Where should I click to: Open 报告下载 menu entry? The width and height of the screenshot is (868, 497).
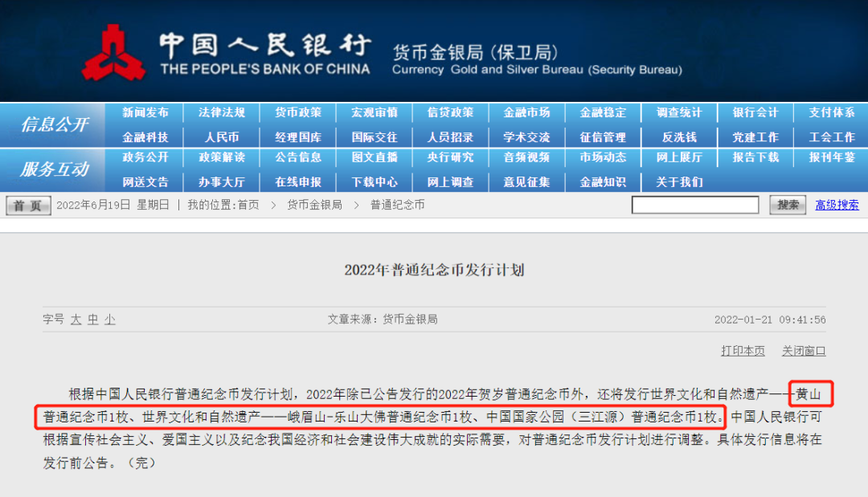tap(755, 157)
